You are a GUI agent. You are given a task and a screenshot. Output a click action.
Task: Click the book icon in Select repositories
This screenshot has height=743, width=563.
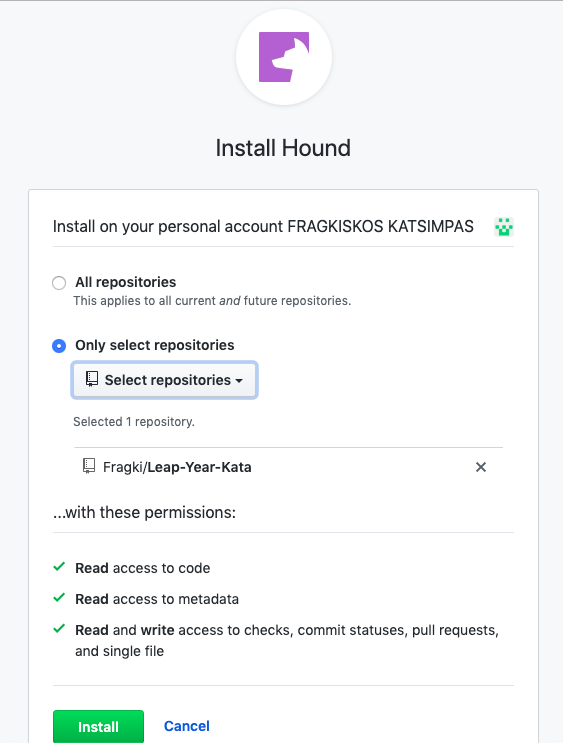[91, 379]
